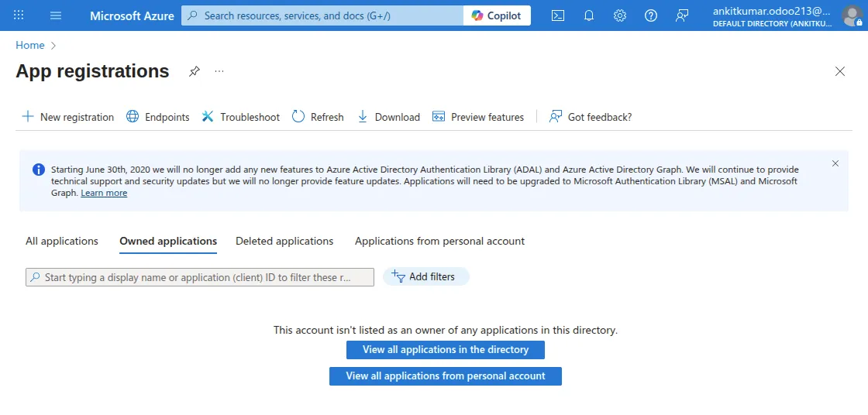
Task: Open Copilot assistant
Action: 497,15
